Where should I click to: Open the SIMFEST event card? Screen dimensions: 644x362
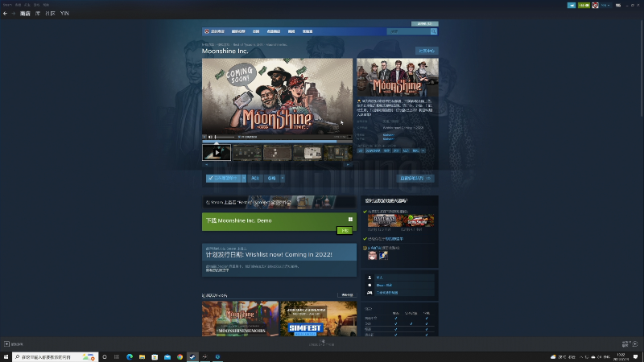point(318,319)
